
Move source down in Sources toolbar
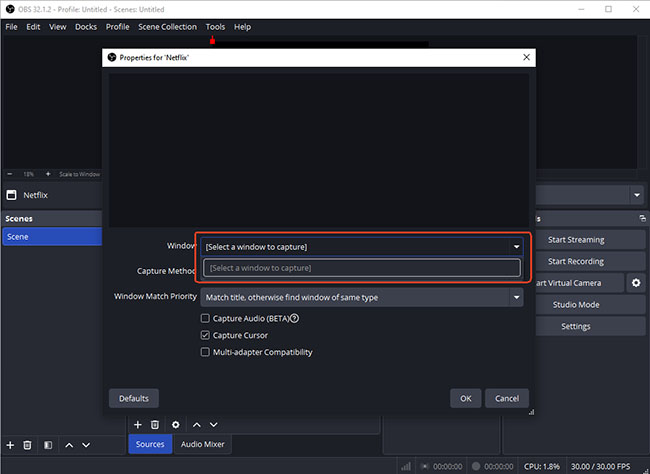[x=213, y=425]
